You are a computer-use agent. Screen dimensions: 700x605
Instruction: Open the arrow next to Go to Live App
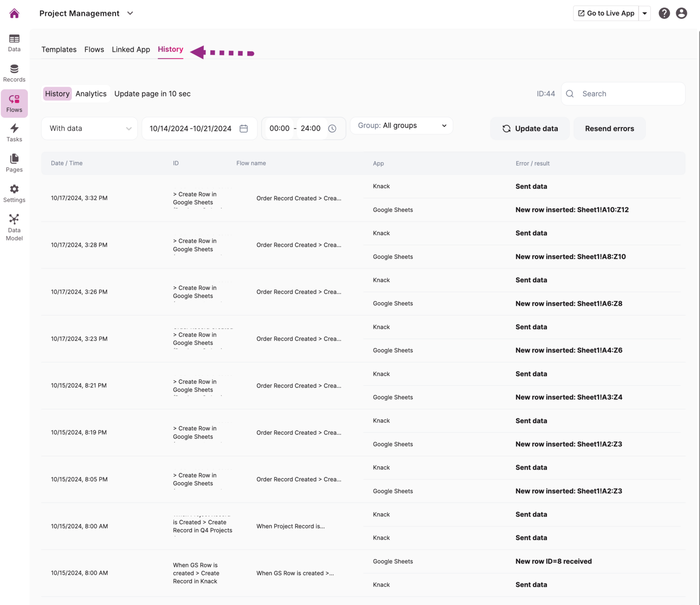point(644,14)
